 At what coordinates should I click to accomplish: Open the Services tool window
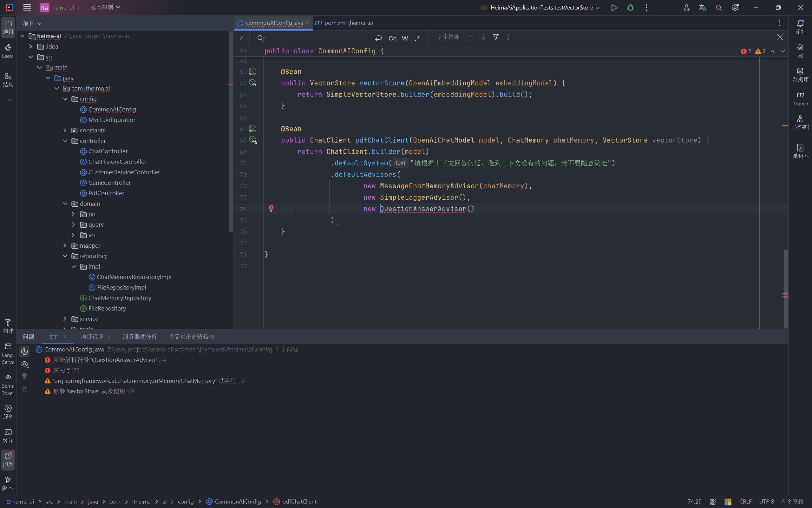pos(8,412)
